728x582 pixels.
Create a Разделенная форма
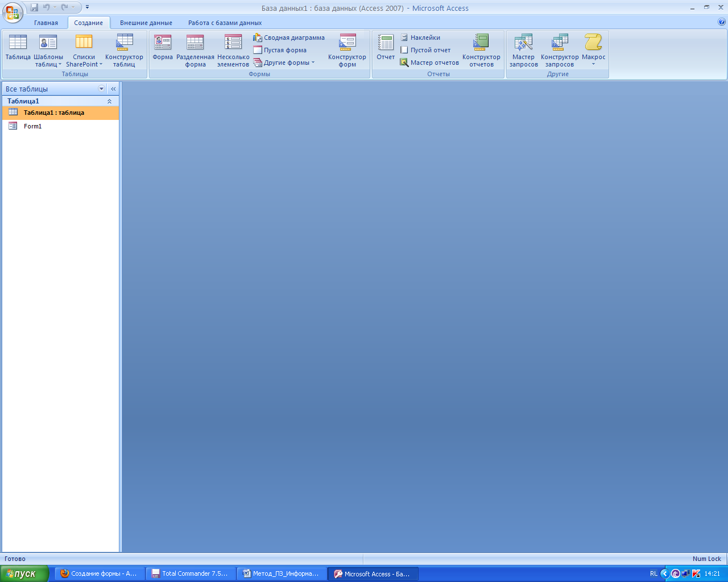tap(195, 50)
